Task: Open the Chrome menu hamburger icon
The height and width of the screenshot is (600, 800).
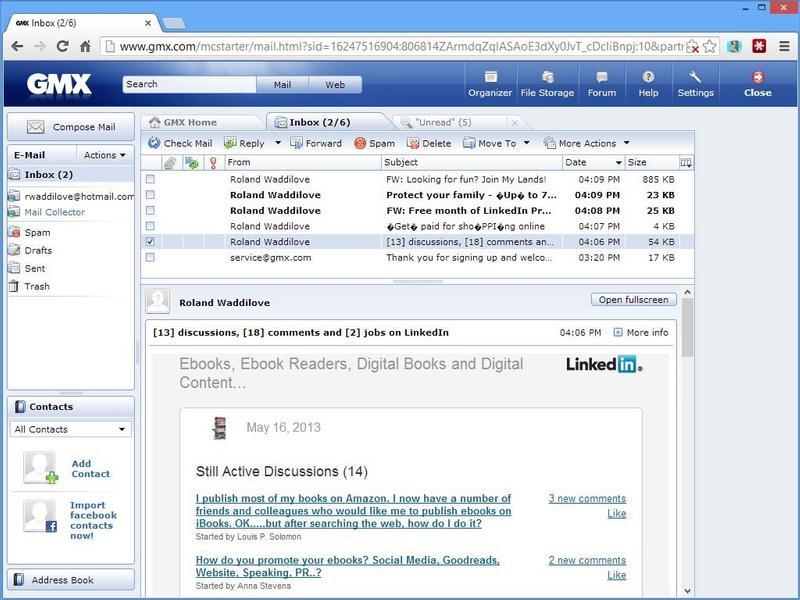Action: pos(785,46)
